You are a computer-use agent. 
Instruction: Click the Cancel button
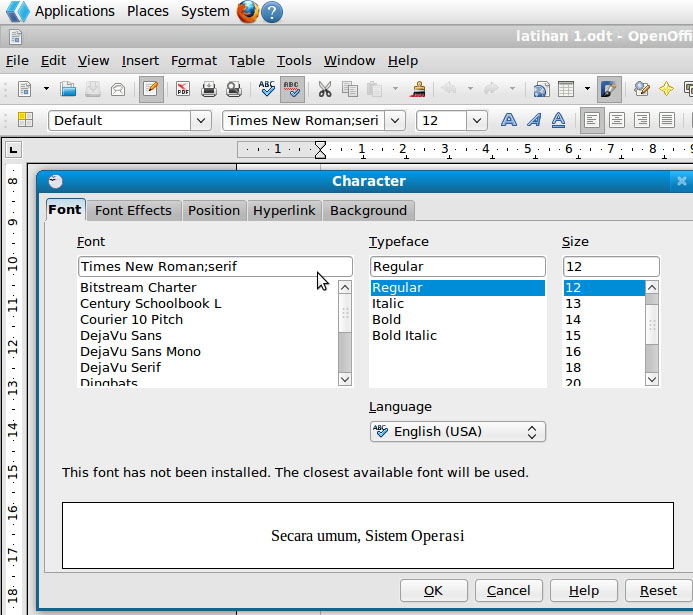508,591
